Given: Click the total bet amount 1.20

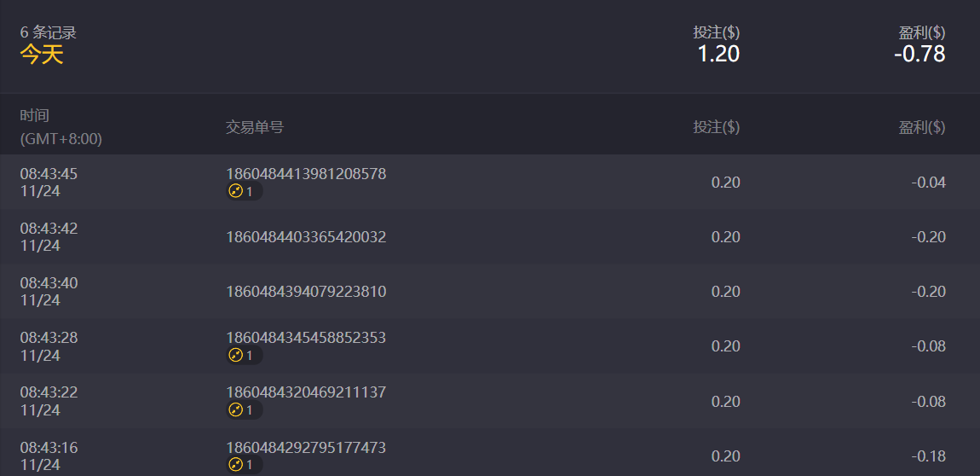Looking at the screenshot, I should click(x=718, y=54).
